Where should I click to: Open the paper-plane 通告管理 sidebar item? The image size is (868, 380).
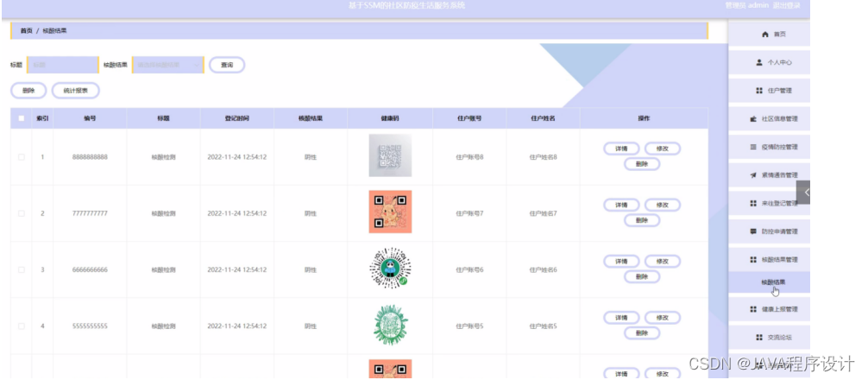(769, 175)
